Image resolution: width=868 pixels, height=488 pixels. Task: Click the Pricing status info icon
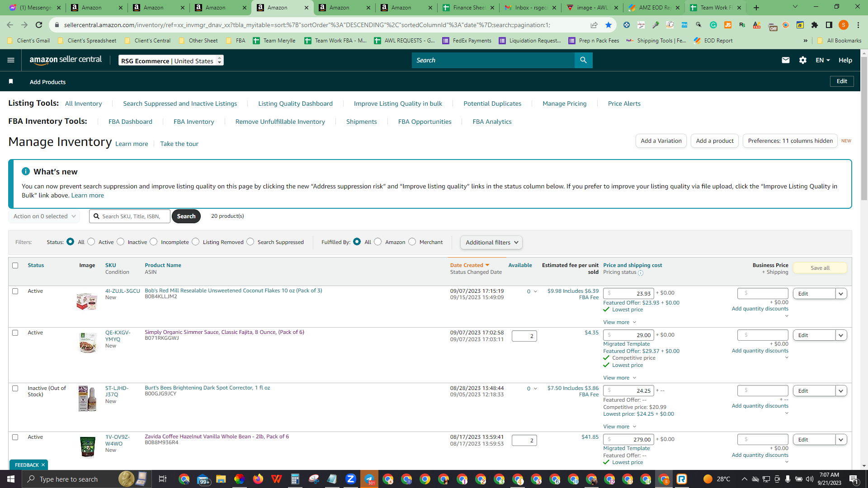[x=641, y=273]
